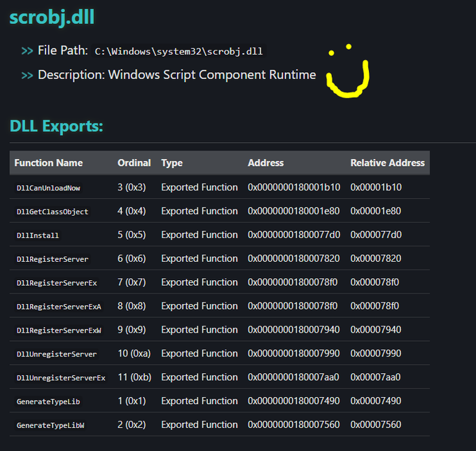The height and width of the screenshot is (451, 476).
Task: Click ordinal 5 (0x5) cell
Action: (x=132, y=235)
